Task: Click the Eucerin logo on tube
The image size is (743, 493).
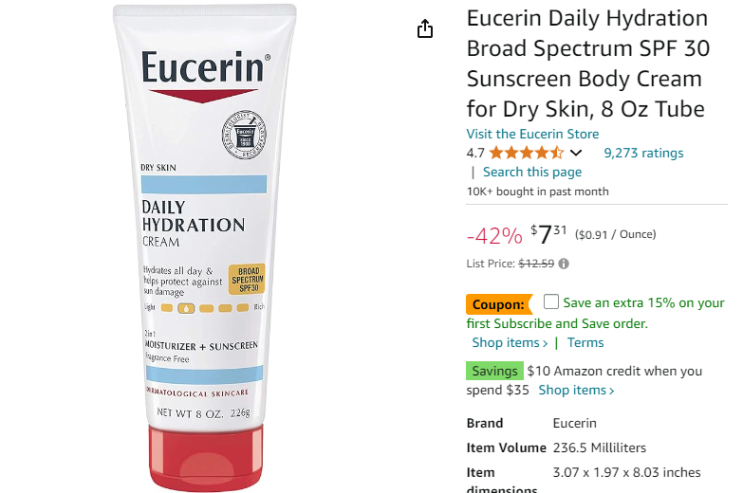Action: (206, 67)
